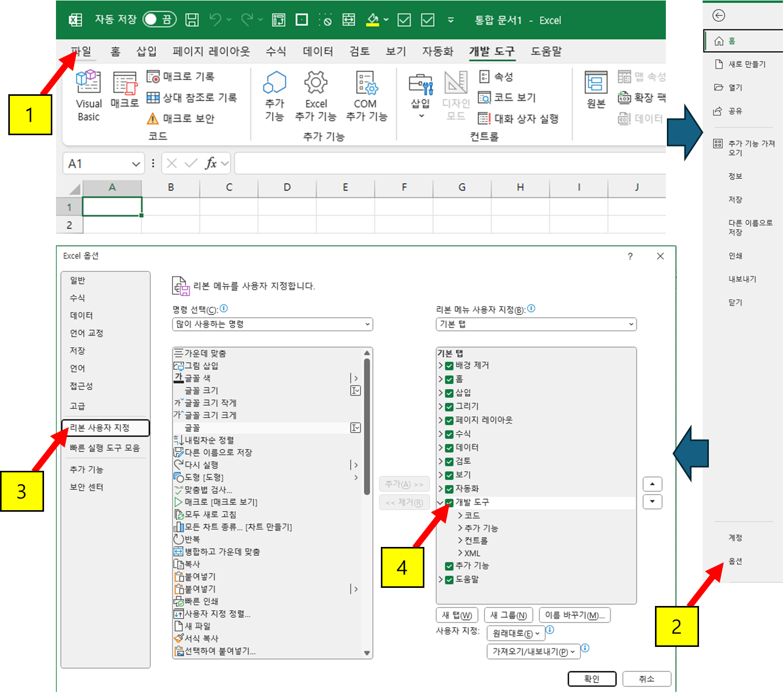Viewport: 784px width, 693px height.
Task: Expand the 컨트롤 group under 개발 도구
Action: point(460,541)
